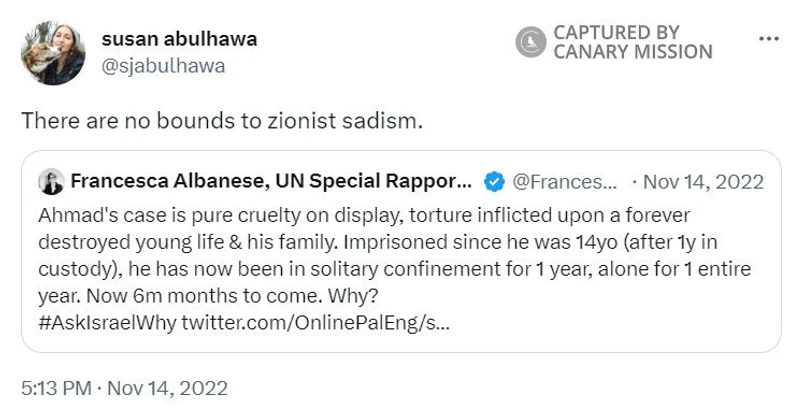Click the @sjabulhawa handle
Screen dimensions: 800x416
coord(163,66)
